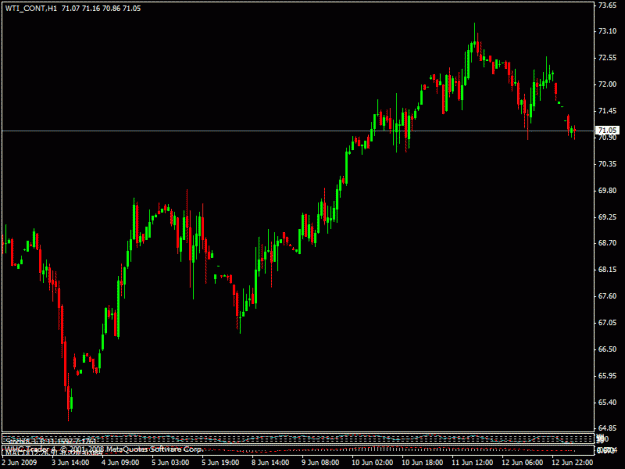Click the 68.15 price axis label
The height and width of the screenshot is (469, 625).
[607, 270]
